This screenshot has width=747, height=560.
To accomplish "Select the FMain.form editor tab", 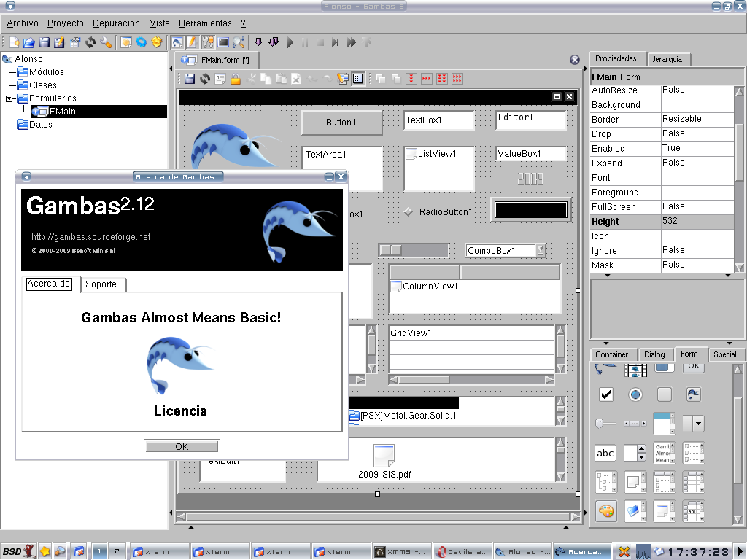I will coord(217,60).
